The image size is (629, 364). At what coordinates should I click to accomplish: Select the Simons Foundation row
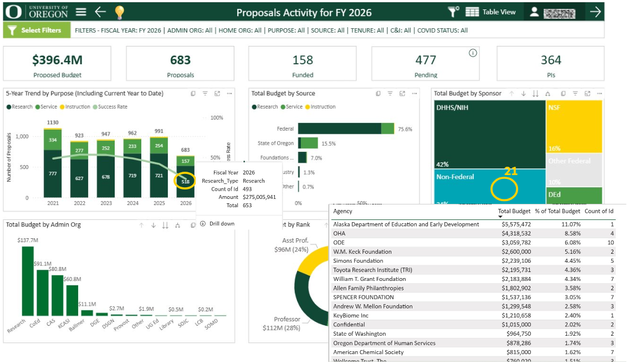tap(474, 260)
